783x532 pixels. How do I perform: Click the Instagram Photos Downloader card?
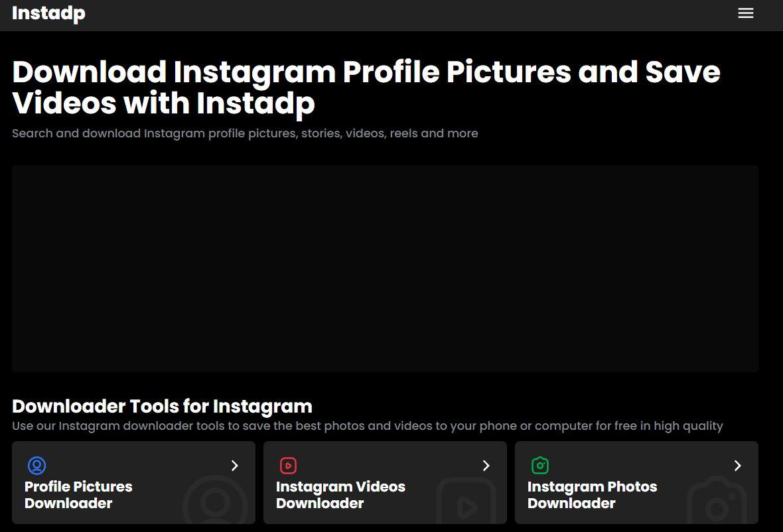[x=636, y=482]
